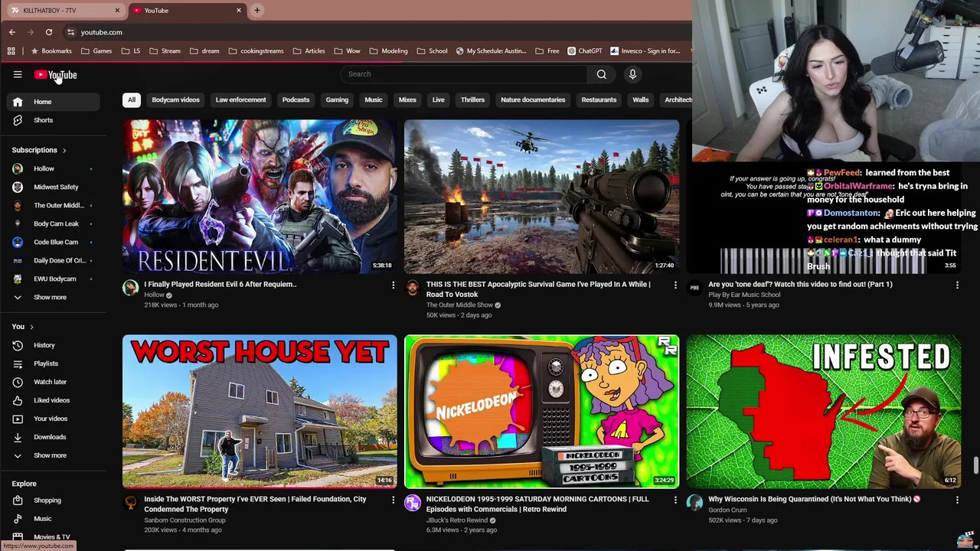Open more options for Road To Vostok video

[675, 285]
